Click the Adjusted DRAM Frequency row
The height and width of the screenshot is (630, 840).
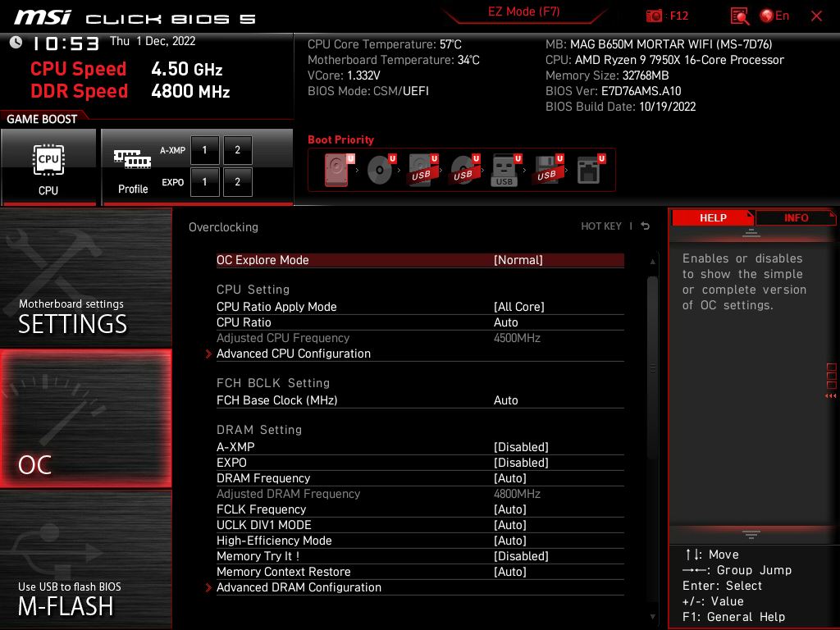click(420, 493)
